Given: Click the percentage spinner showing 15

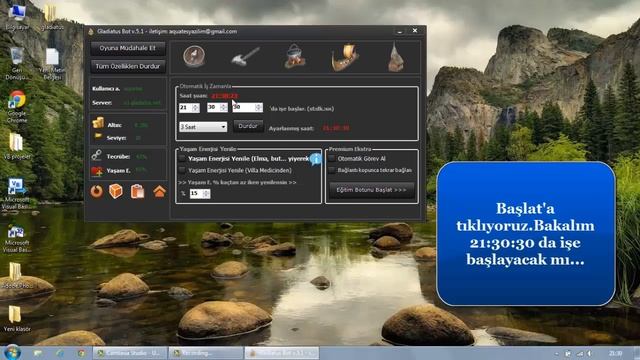Looking at the screenshot, I should point(200,193).
